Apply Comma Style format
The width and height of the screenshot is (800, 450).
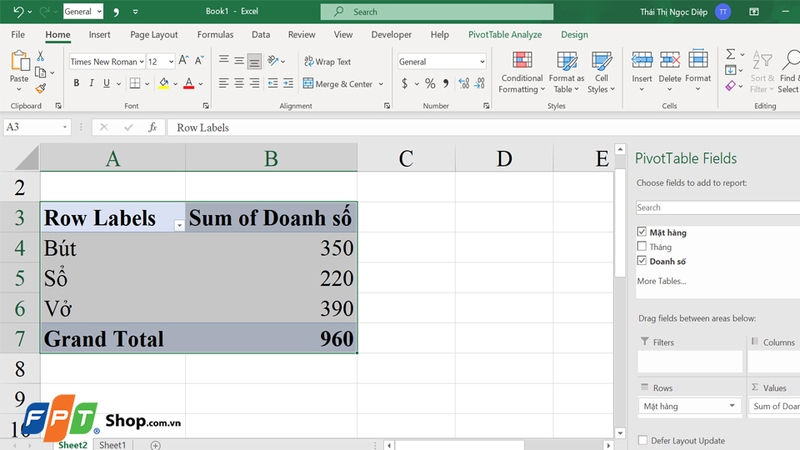(x=446, y=83)
